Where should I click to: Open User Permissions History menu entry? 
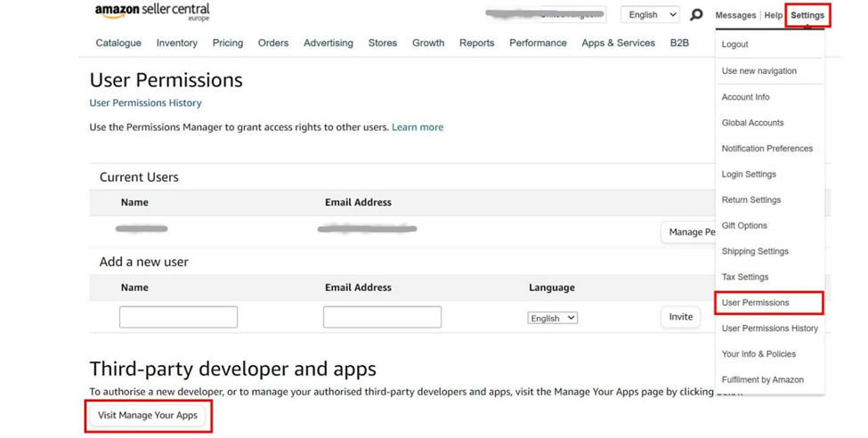point(769,328)
